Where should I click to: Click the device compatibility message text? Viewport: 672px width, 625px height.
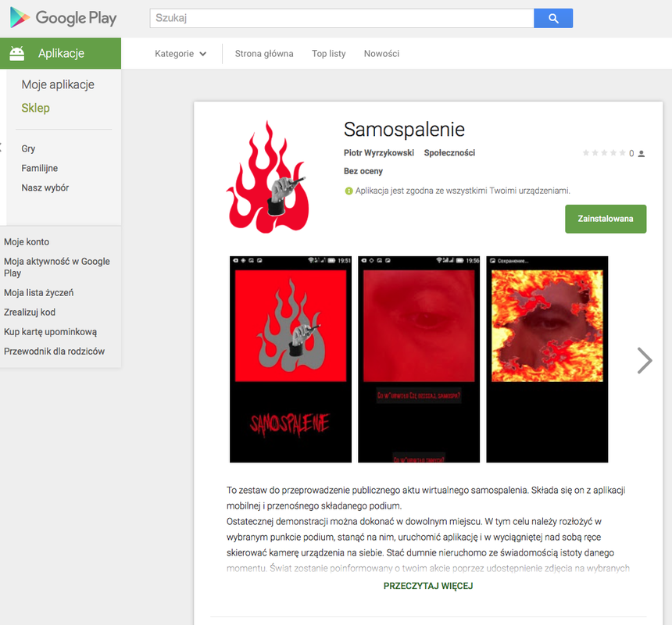(463, 191)
